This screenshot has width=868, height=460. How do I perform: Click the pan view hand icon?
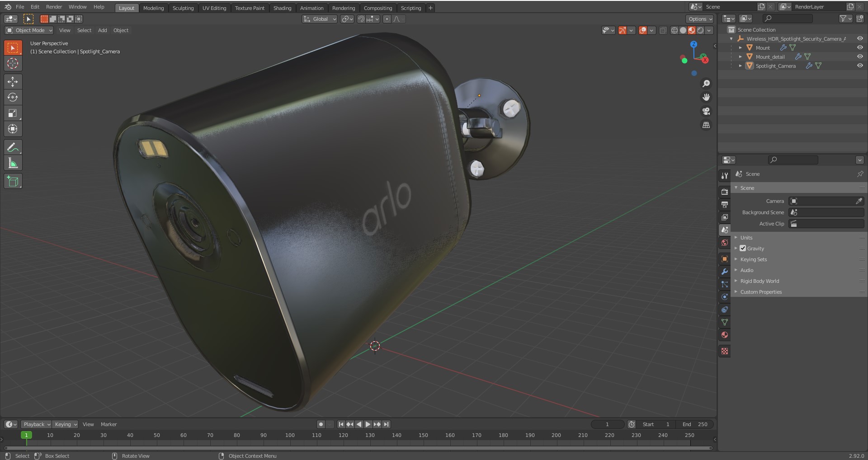706,97
